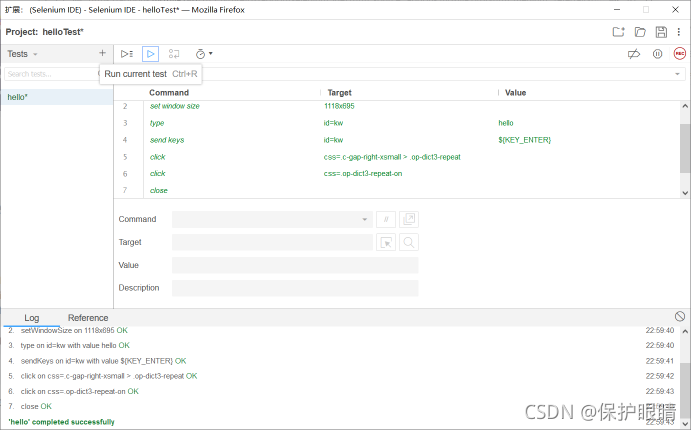This screenshot has width=691, height=430.
Task: Click the hello value in row 3
Action: [506, 123]
